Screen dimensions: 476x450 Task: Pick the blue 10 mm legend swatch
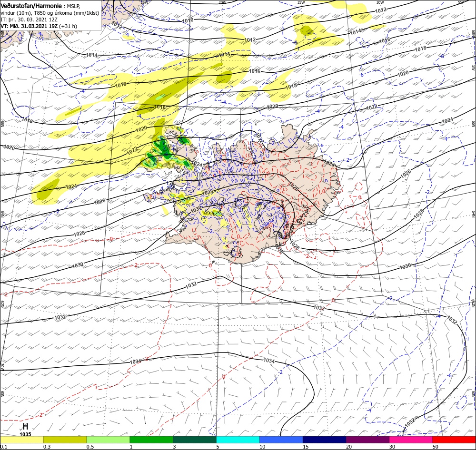(x=281, y=440)
